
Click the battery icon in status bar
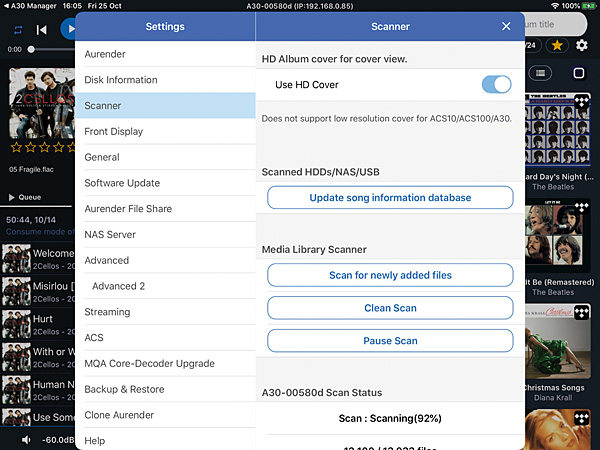tap(589, 6)
